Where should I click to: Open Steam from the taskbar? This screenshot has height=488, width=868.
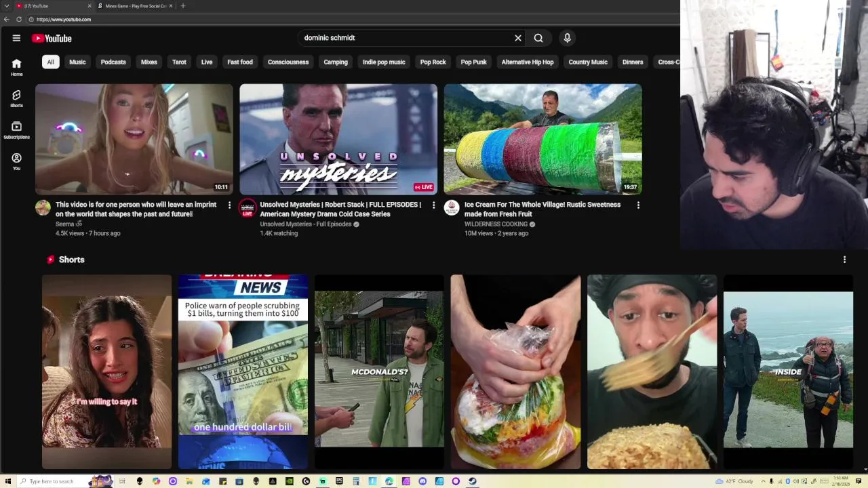[472, 481]
